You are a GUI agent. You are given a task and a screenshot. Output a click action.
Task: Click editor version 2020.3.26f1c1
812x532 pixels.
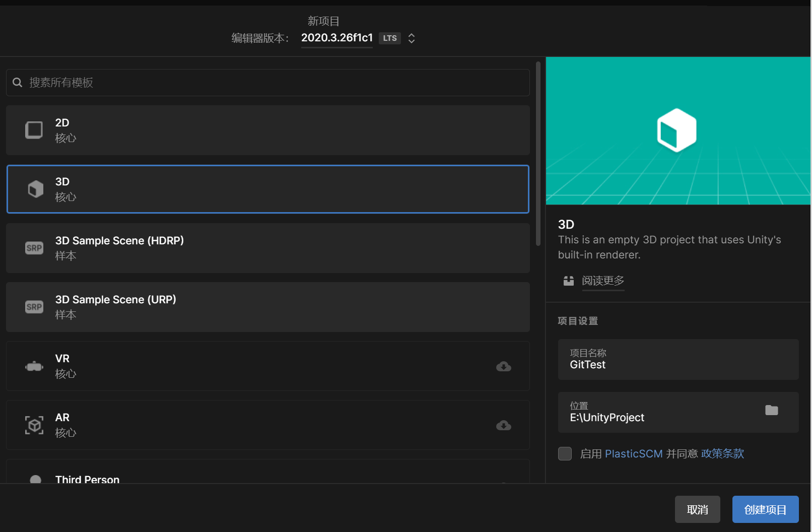pos(337,38)
